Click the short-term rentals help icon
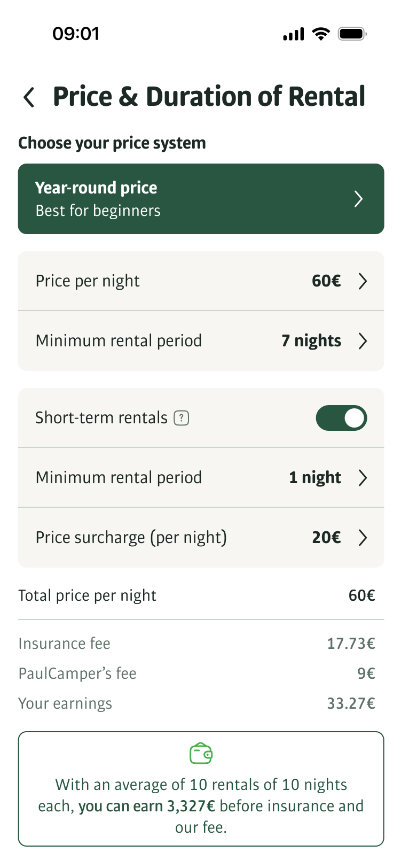 click(182, 418)
